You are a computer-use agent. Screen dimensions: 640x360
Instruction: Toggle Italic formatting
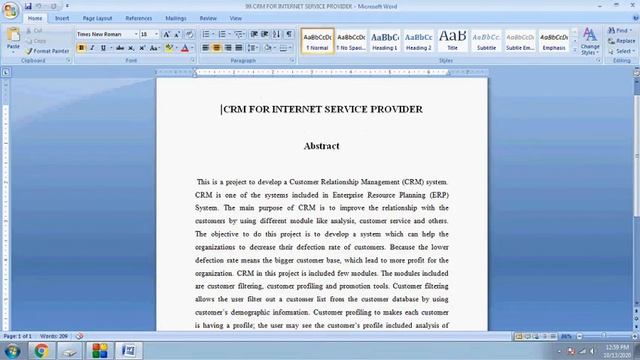[x=92, y=48]
